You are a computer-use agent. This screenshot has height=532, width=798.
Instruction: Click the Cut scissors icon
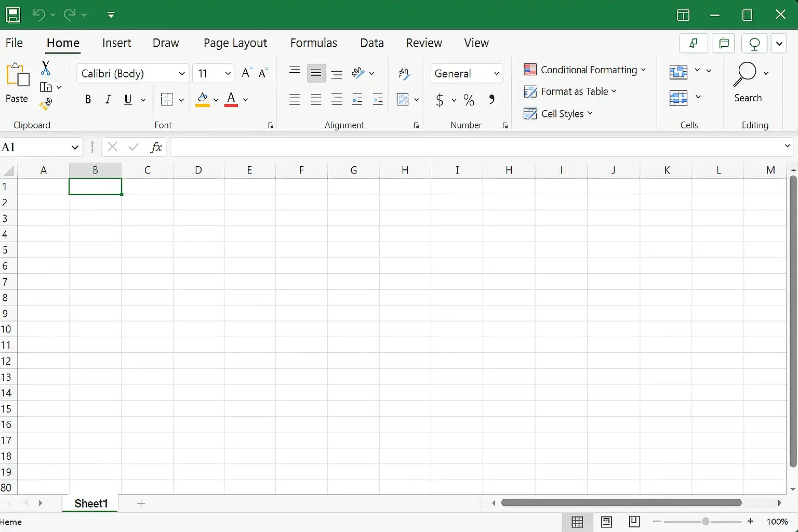tap(46, 68)
